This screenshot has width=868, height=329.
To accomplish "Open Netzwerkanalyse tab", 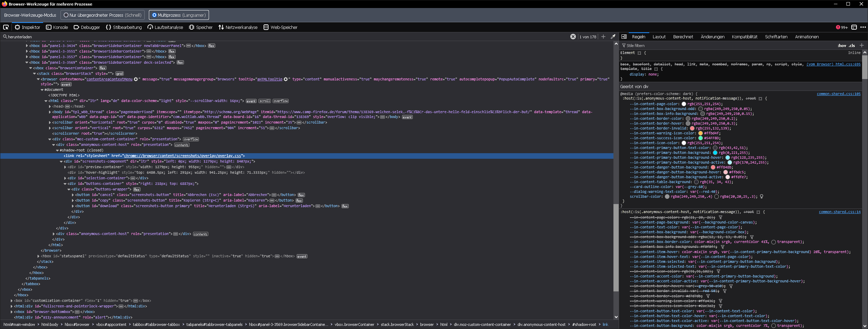I will click(x=238, y=27).
